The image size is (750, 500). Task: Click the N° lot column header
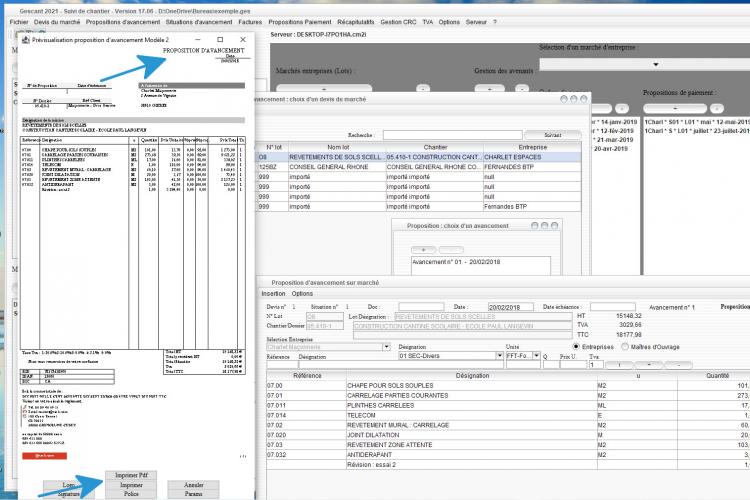click(x=274, y=147)
